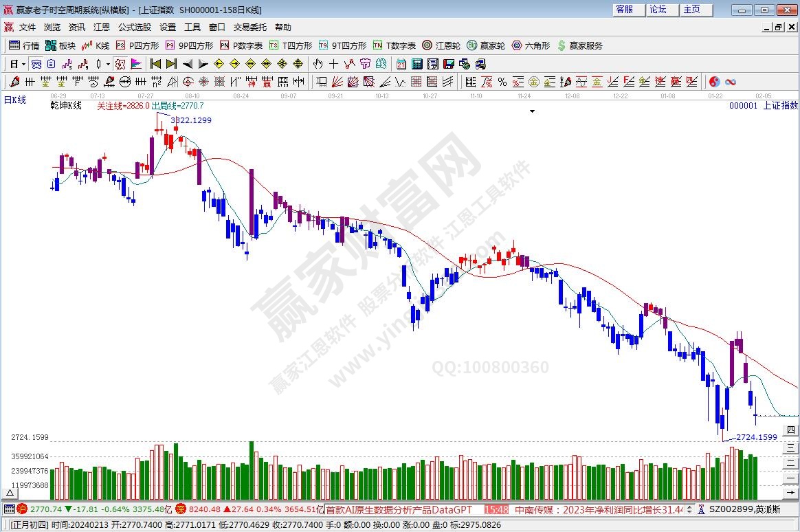Jump to first bar with skip-back icon
This screenshot has height=532, width=800.
pos(155,64)
